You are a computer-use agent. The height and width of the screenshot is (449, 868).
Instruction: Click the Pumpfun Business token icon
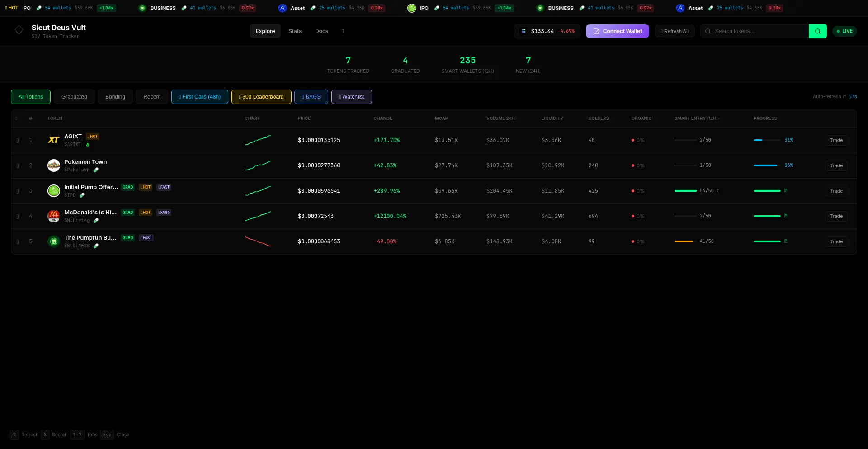pos(54,241)
